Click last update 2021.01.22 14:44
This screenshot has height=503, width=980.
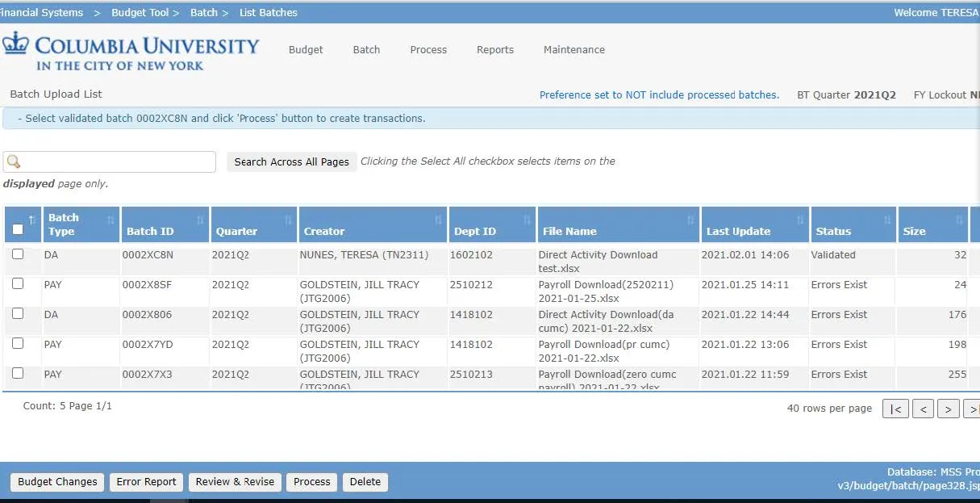point(745,315)
